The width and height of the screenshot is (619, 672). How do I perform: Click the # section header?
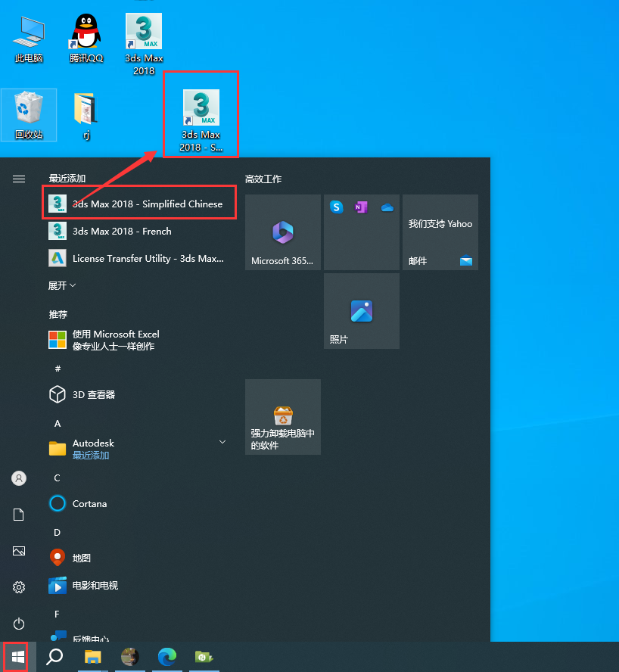[x=58, y=369]
